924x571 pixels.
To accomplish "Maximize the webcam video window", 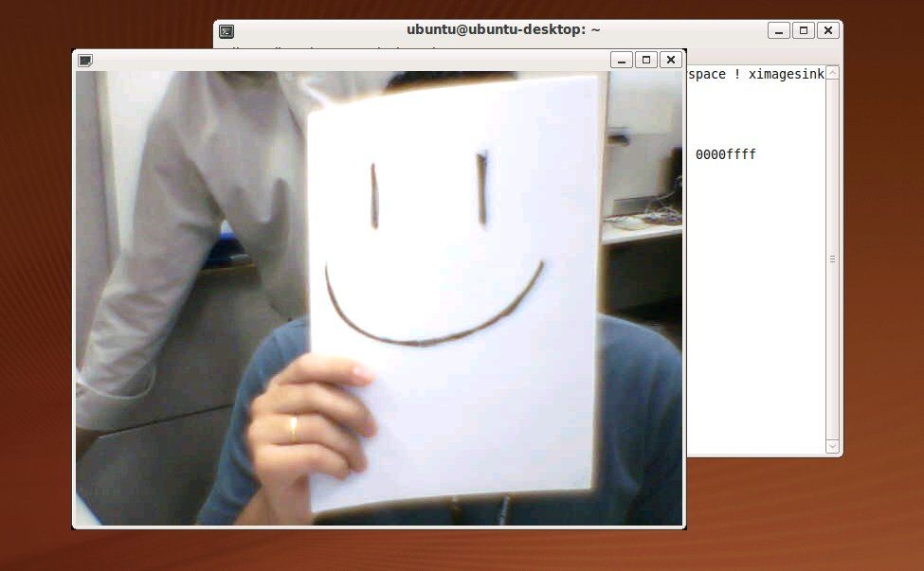I will [x=646, y=60].
